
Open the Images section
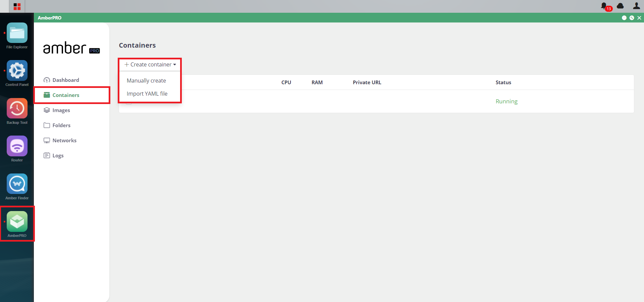click(x=57, y=110)
